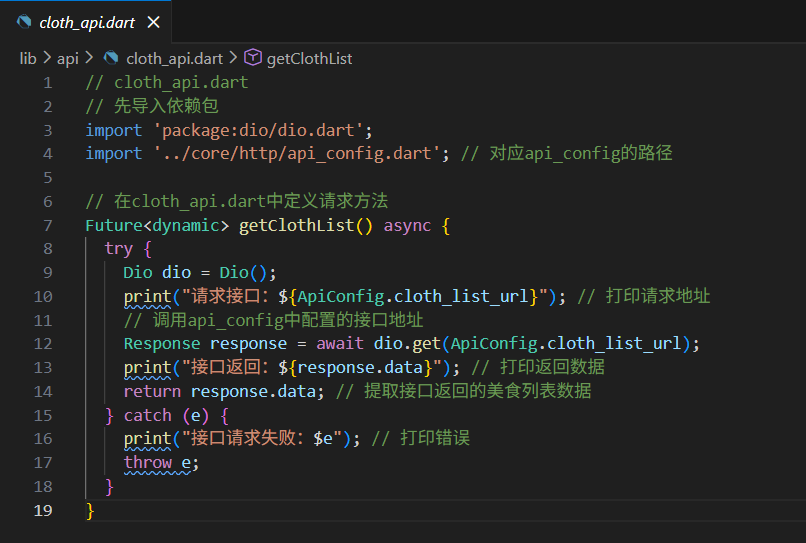Close the cloth_api.dart tab
Screen dimensions: 806x543
click(x=153, y=22)
